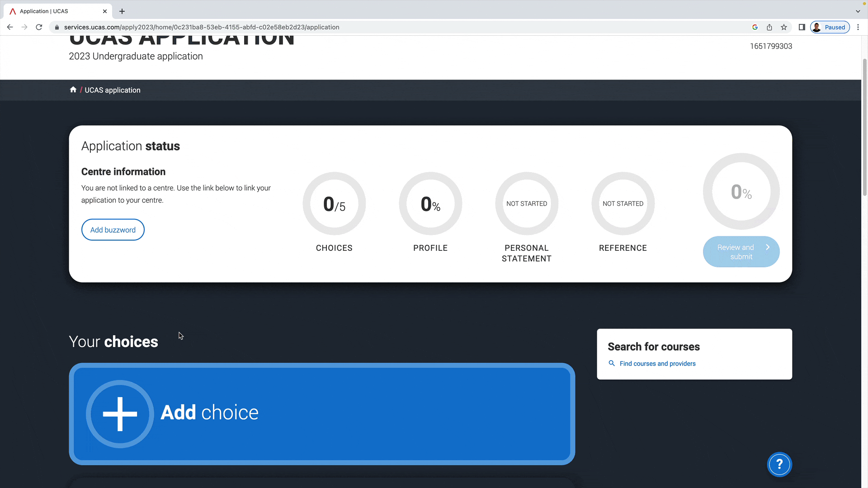Click the Application status heading
The height and width of the screenshot is (488, 868).
(x=131, y=146)
